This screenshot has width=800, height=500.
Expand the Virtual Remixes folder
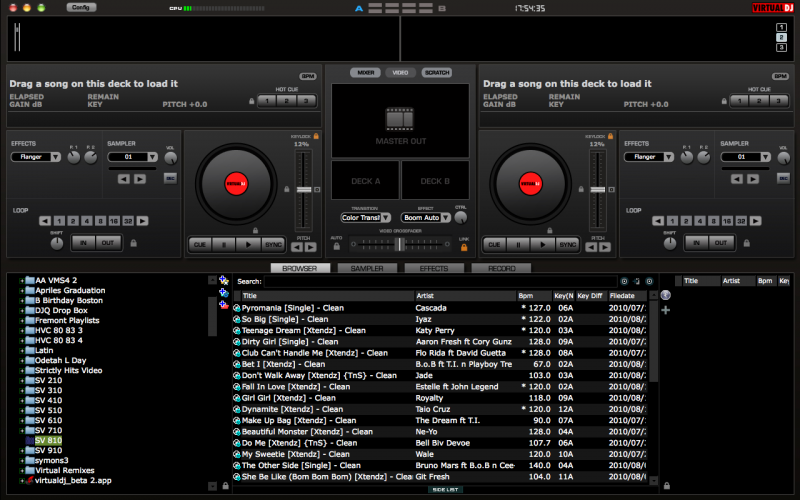(x=21, y=470)
